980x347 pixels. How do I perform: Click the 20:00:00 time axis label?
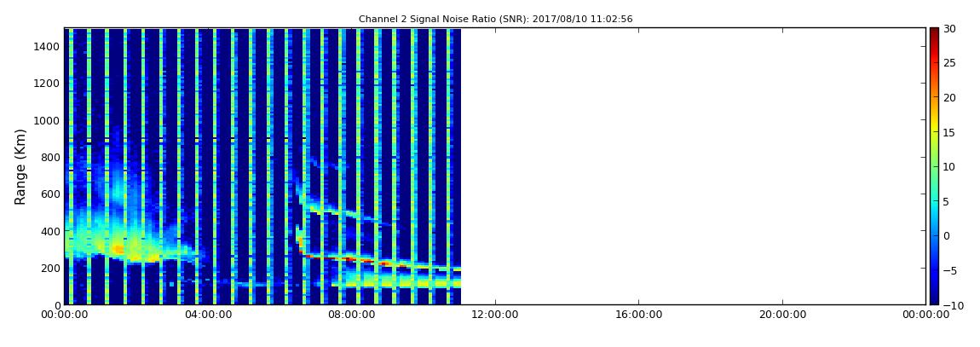[781, 315]
